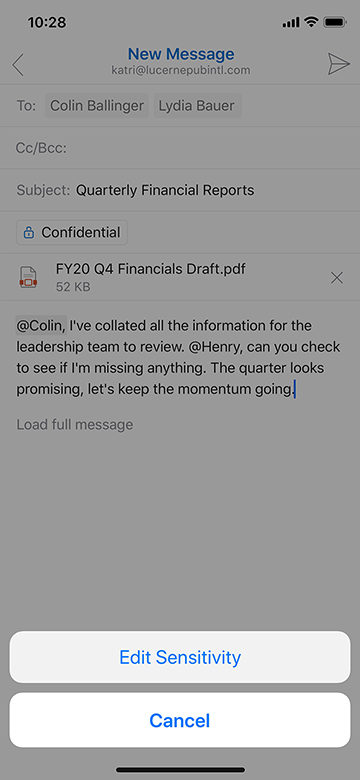Send the message with paper plane icon
The image size is (360, 780).
[x=338, y=65]
